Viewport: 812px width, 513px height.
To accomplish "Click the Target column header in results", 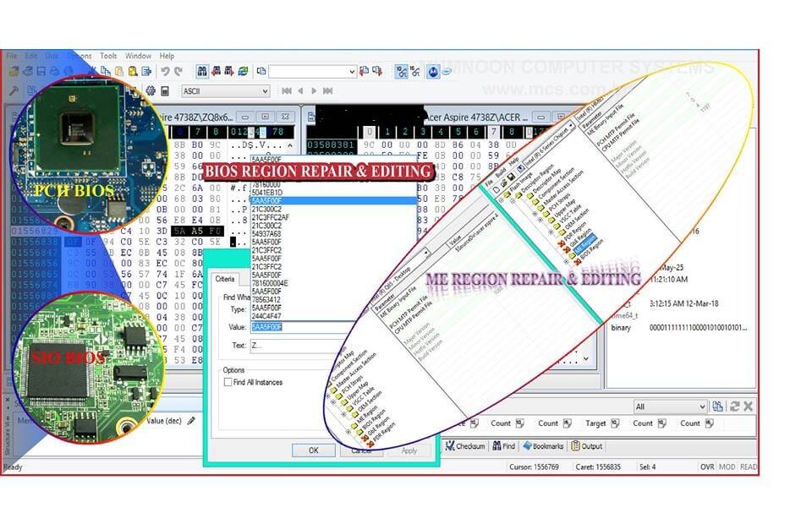I will 601,423.
